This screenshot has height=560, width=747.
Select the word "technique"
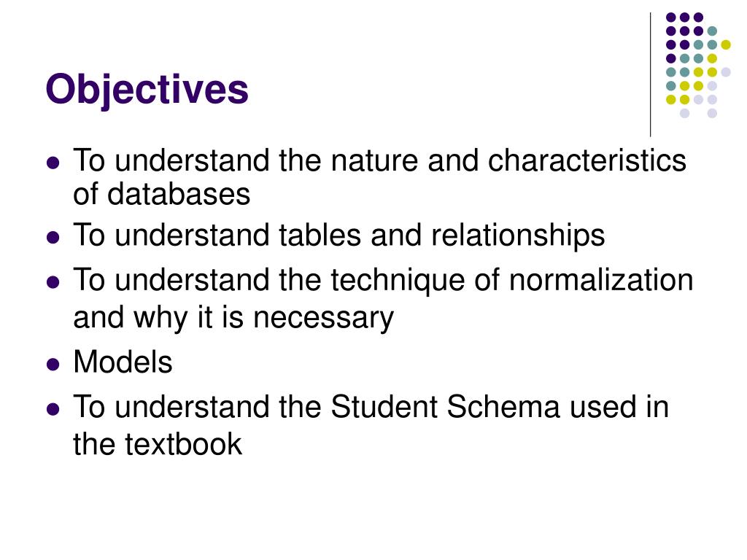click(x=398, y=281)
